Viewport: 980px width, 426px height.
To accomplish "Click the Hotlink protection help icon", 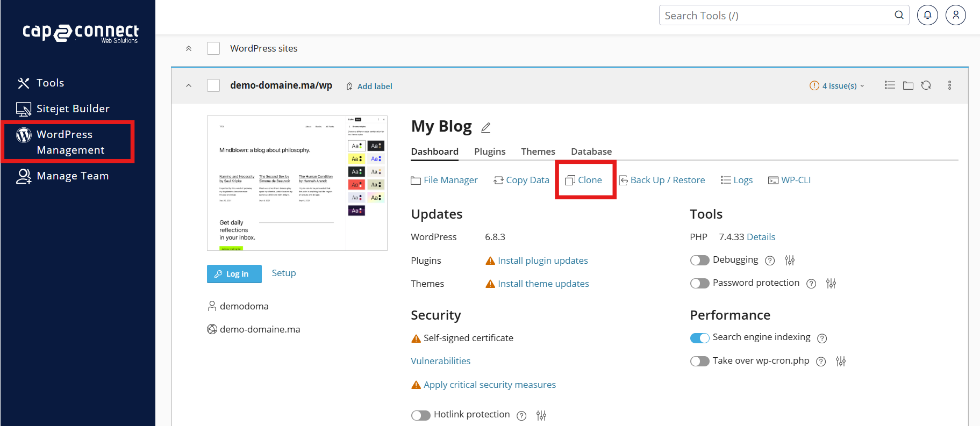I will 521,415.
